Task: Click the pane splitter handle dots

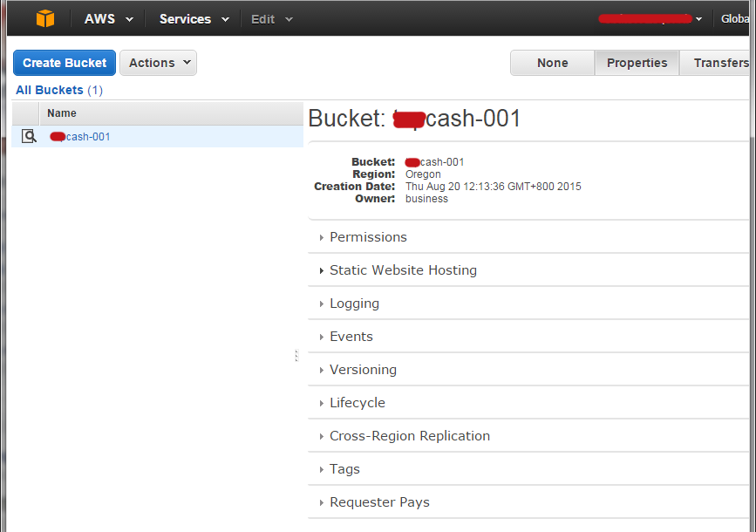Action: tap(296, 356)
